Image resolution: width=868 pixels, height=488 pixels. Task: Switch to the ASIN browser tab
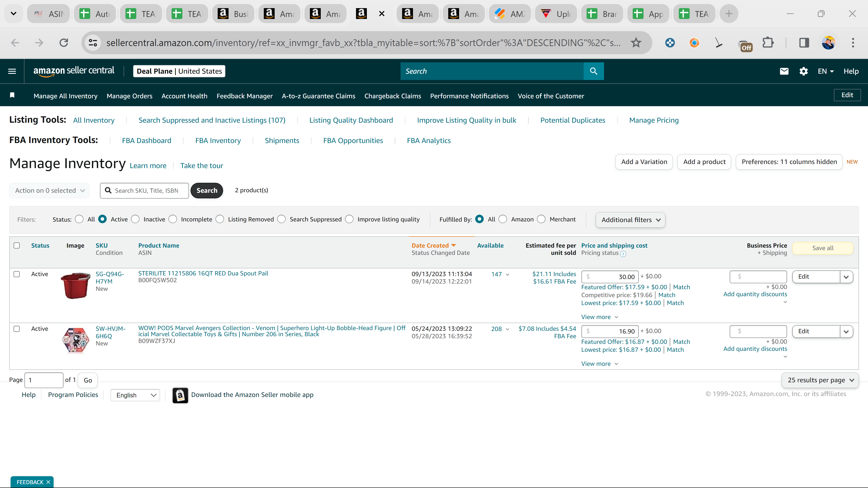(x=49, y=14)
